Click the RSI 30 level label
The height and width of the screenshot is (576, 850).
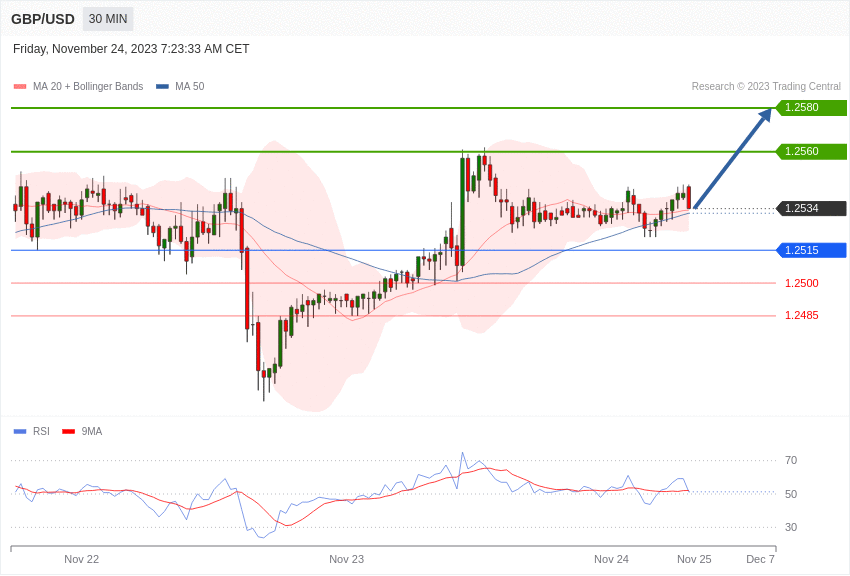[x=791, y=527]
